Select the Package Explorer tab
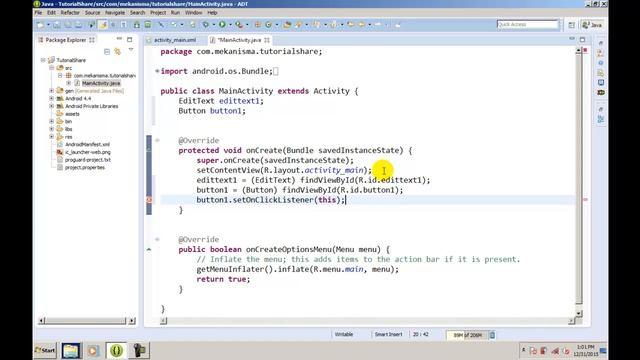 66,40
